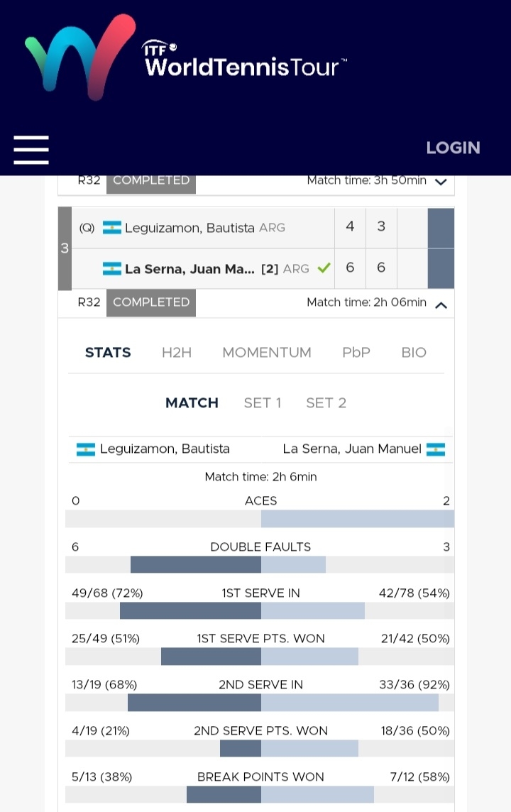Image resolution: width=511 pixels, height=812 pixels.
Task: Select the PbP tab
Action: click(x=356, y=353)
